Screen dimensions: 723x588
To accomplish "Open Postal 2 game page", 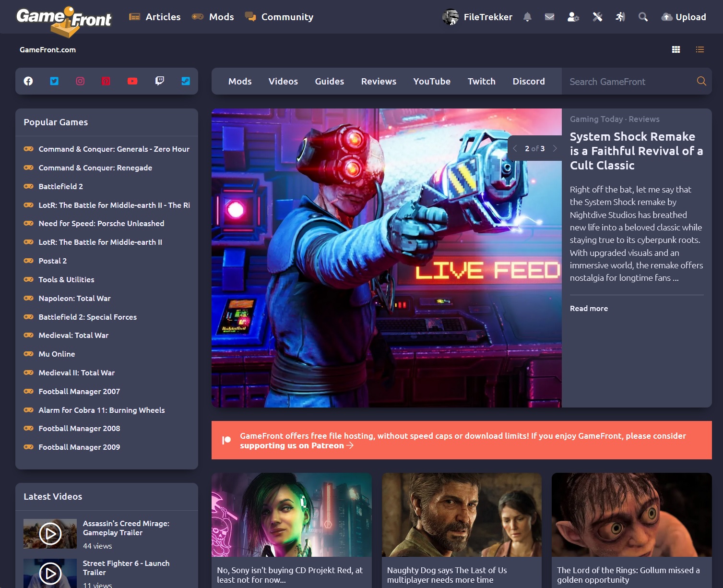I will (x=52, y=261).
